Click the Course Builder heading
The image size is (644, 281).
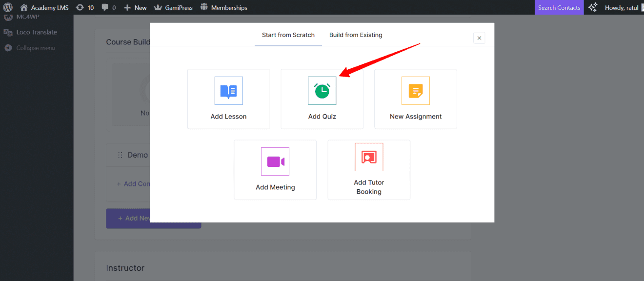[x=128, y=42]
